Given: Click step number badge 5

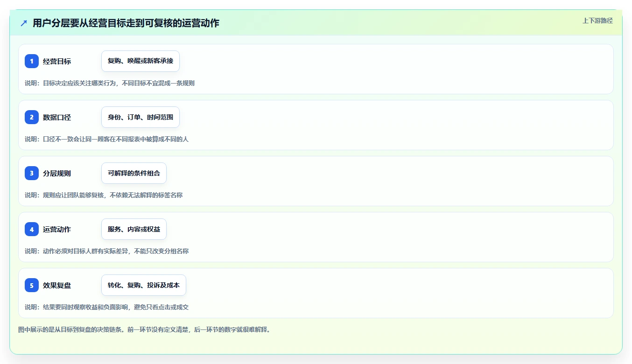Looking at the screenshot, I should (x=32, y=285).
